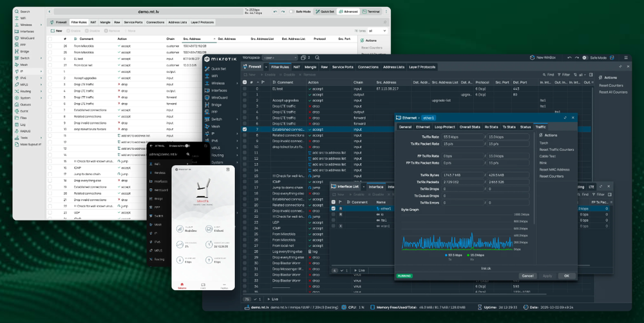Screen dimensions: 644x323
Task: Click the New WinBox button
Action: [542, 57]
